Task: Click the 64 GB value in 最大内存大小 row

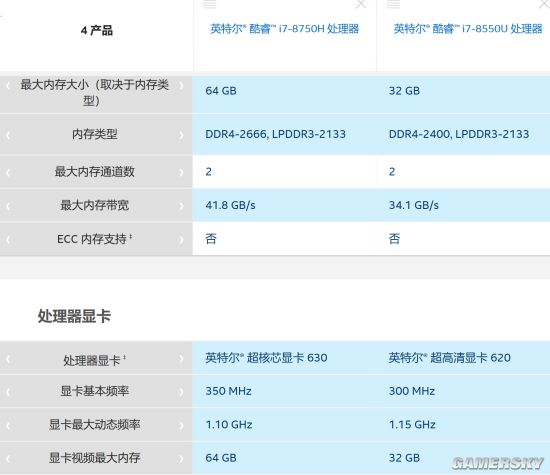Action: click(221, 91)
